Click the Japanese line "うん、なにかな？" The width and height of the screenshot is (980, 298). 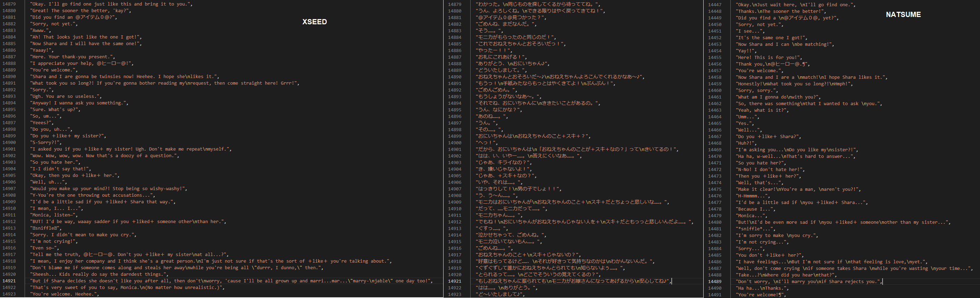499,110
